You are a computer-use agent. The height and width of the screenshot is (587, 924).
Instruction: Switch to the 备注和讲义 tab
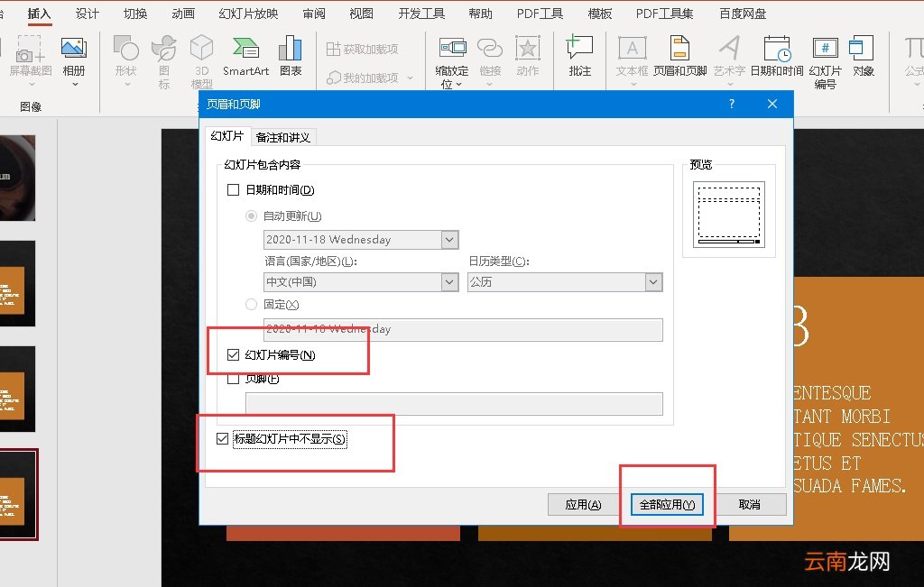click(x=283, y=137)
